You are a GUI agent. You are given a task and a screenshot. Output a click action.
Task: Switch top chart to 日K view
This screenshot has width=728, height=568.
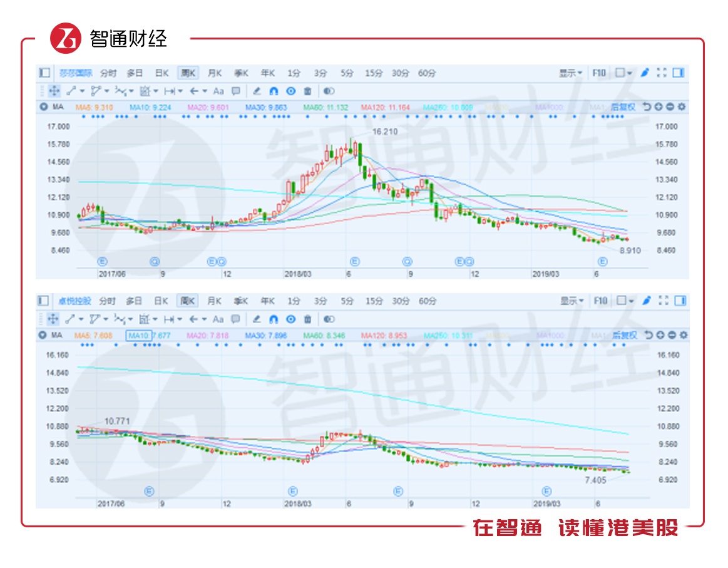click(x=161, y=73)
